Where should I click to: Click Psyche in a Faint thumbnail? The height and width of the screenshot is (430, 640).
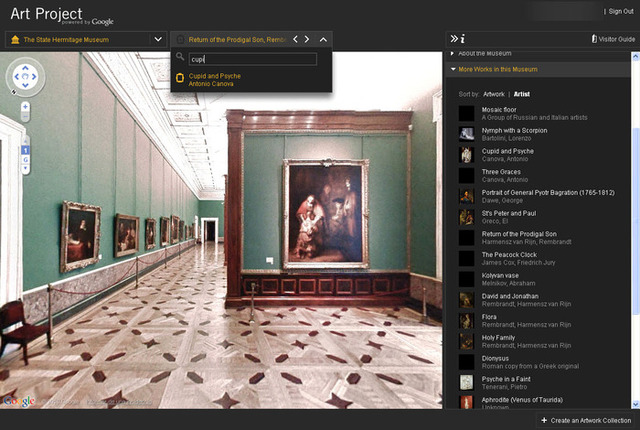tap(466, 383)
